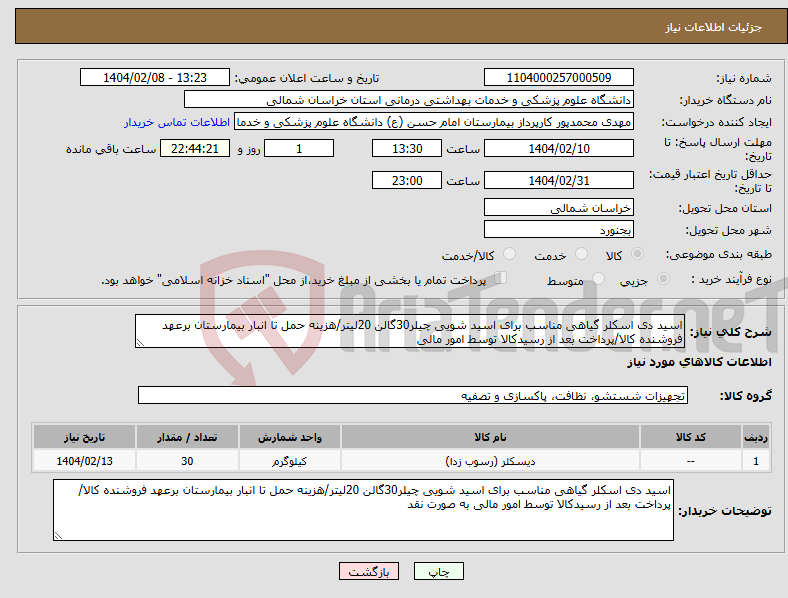Click the buyer notes textarea
The width and height of the screenshot is (788, 598).
pyautogui.click(x=363, y=510)
